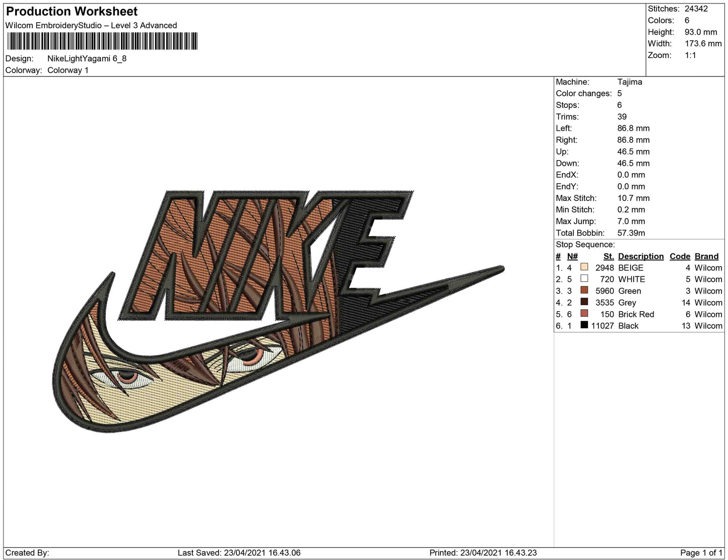Click the "St." column header
This screenshot has height=560, width=728.
pos(609,256)
